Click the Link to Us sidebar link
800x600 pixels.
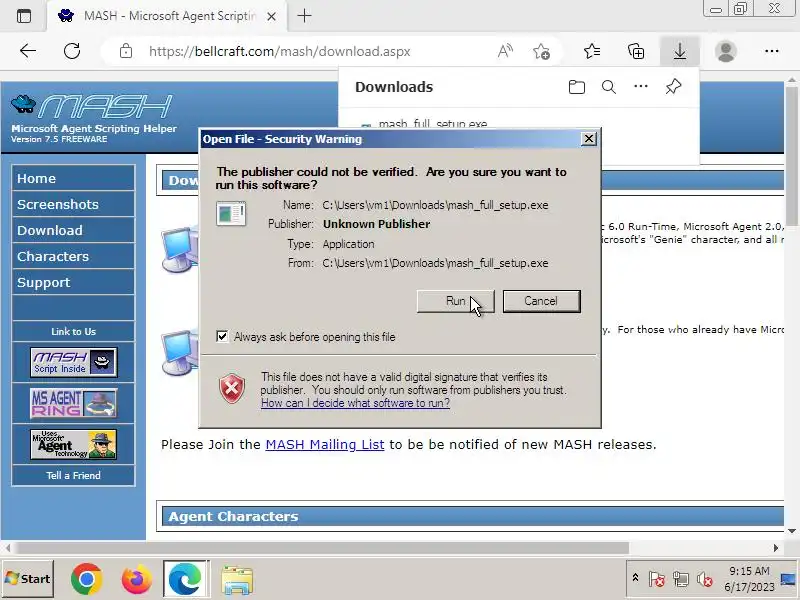[73, 332]
